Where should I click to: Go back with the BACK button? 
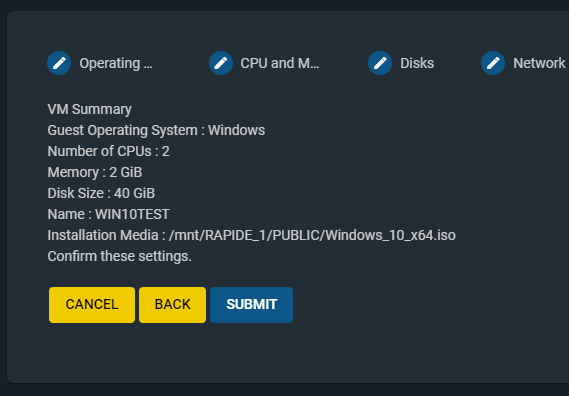172,305
